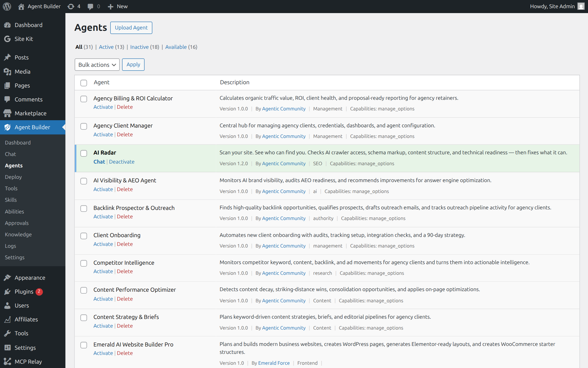588x368 pixels.
Task: Open the Abilities submenu item
Action: [x=14, y=212]
